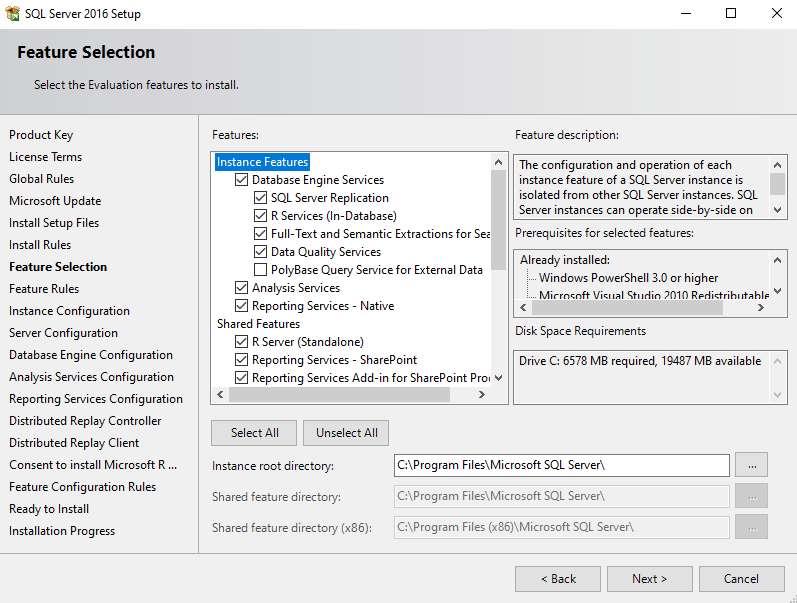
Task: Toggle Reporting Services Add-in for SharePoint checkbox
Action: pyautogui.click(x=241, y=378)
